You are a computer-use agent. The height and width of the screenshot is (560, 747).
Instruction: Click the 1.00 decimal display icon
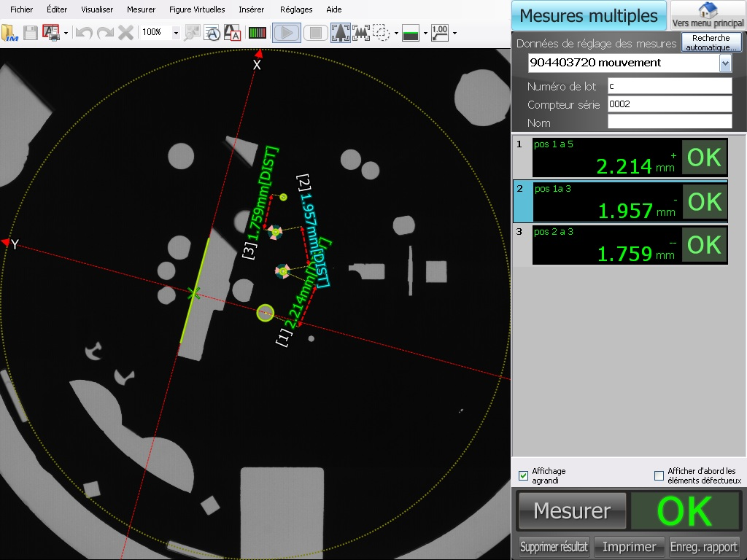(x=439, y=33)
